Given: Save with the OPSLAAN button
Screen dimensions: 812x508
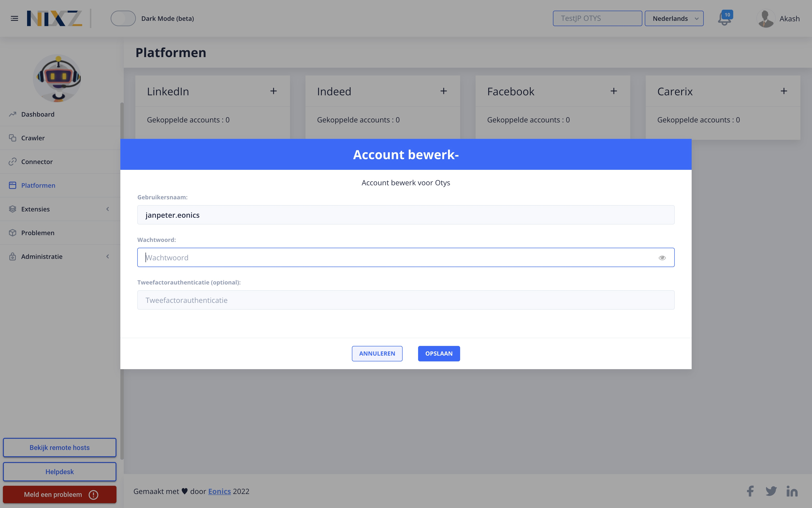Looking at the screenshot, I should (439, 353).
